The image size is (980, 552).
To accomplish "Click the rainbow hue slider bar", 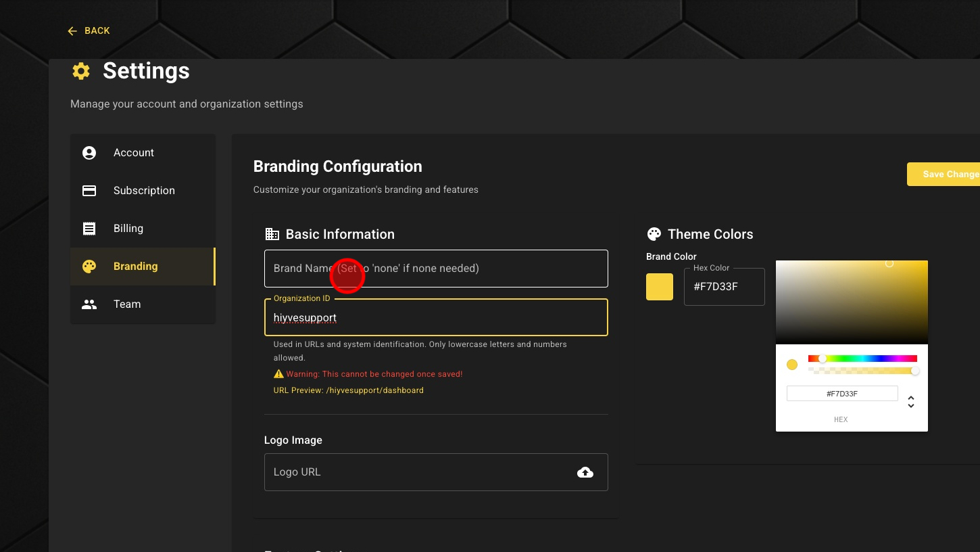I will point(862,359).
